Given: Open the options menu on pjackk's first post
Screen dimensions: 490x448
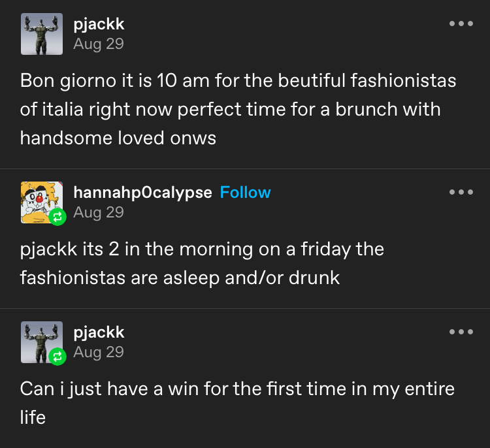Looking at the screenshot, I should click(461, 24).
